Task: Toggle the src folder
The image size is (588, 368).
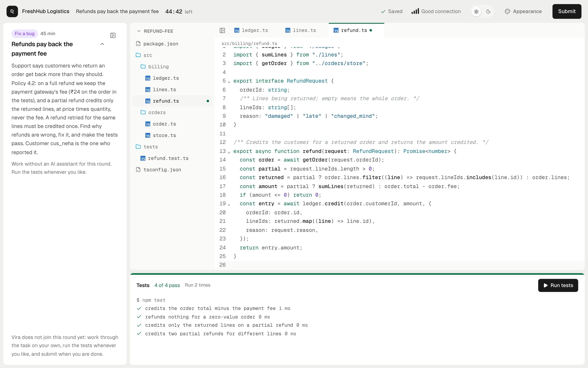Action: point(172,55)
